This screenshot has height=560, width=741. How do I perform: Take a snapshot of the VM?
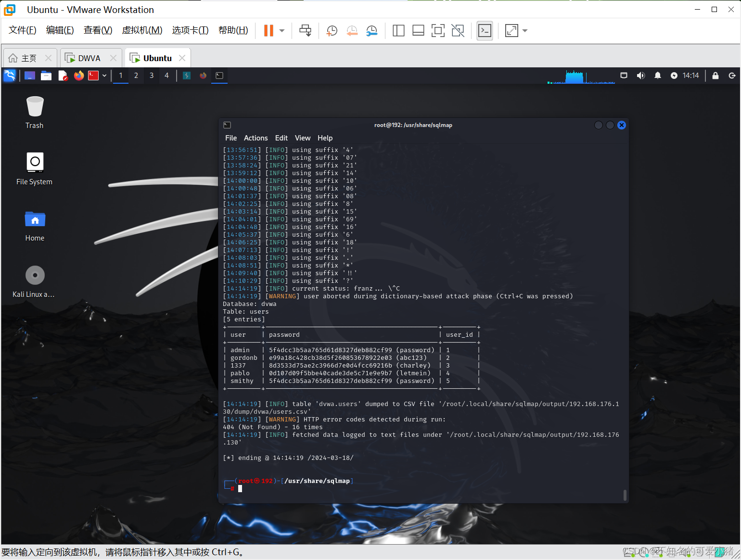point(332,31)
